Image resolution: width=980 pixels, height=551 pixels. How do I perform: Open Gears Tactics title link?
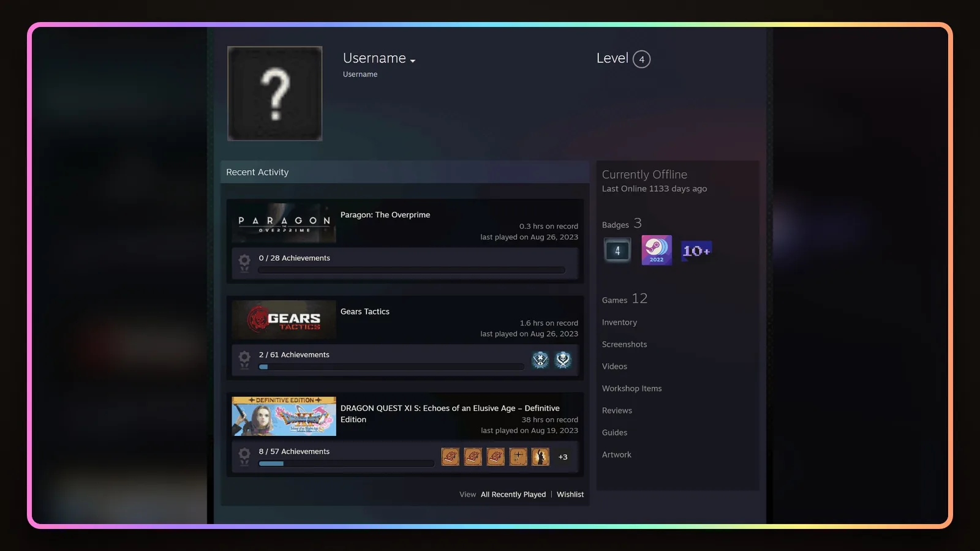point(365,312)
